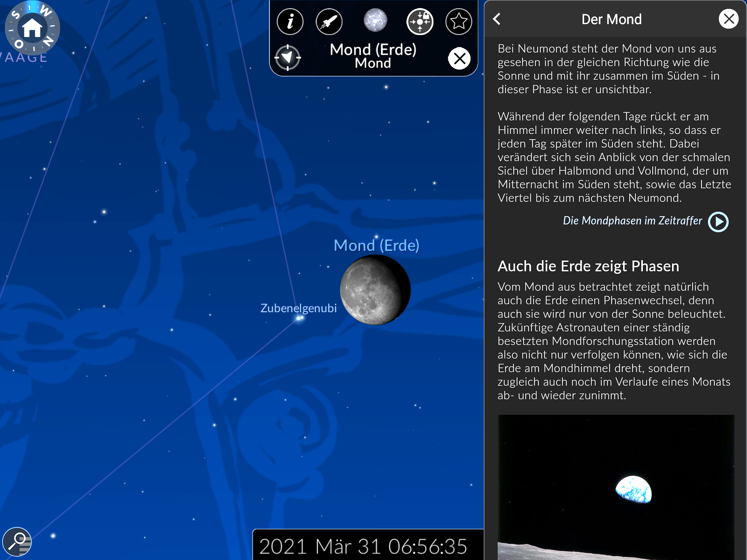Go back using the panel's left chevron
Image resolution: width=747 pixels, height=560 pixels.
pos(497,19)
